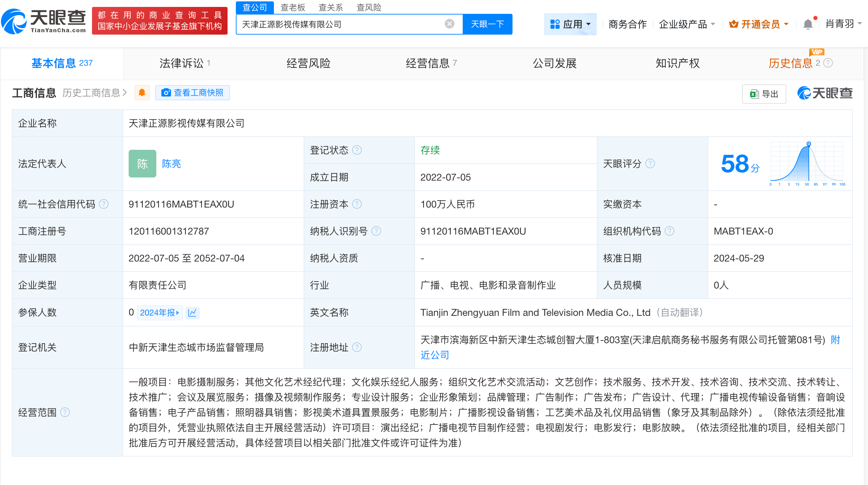Click the alert bell next to 历史工商信息
This screenshot has width=868, height=485.
pyautogui.click(x=142, y=93)
